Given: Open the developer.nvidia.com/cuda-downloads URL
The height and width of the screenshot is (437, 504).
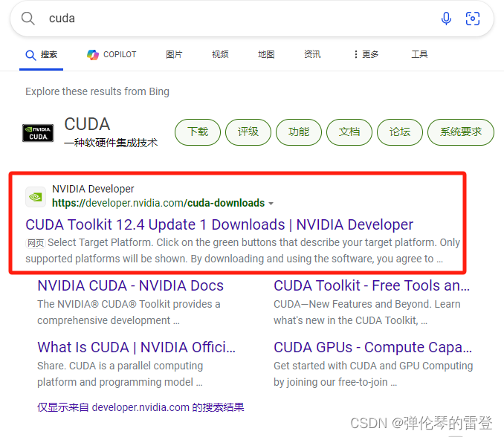Looking at the screenshot, I should (158, 203).
